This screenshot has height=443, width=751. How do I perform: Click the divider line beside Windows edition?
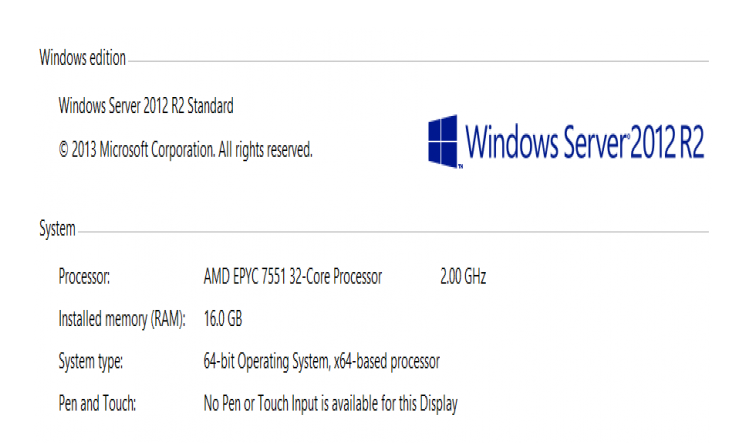tap(418, 62)
